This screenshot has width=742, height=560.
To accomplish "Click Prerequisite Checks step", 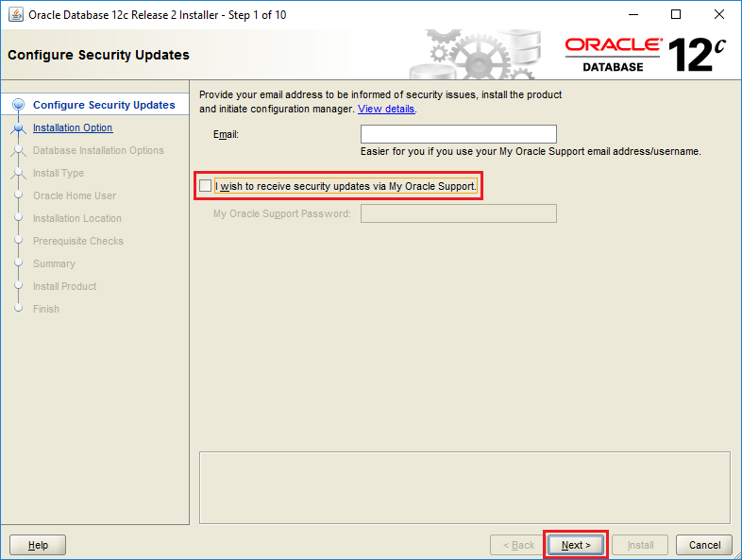I will [x=78, y=241].
